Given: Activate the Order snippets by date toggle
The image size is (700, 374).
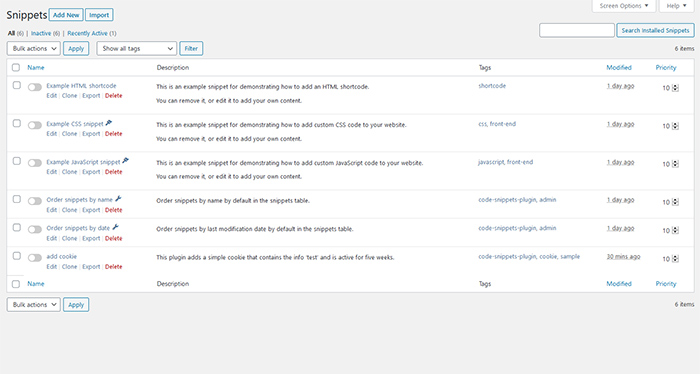Looking at the screenshot, I should (x=35, y=230).
